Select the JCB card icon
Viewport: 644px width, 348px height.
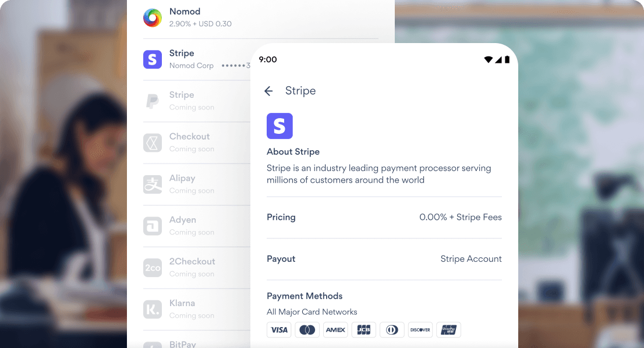(363, 329)
